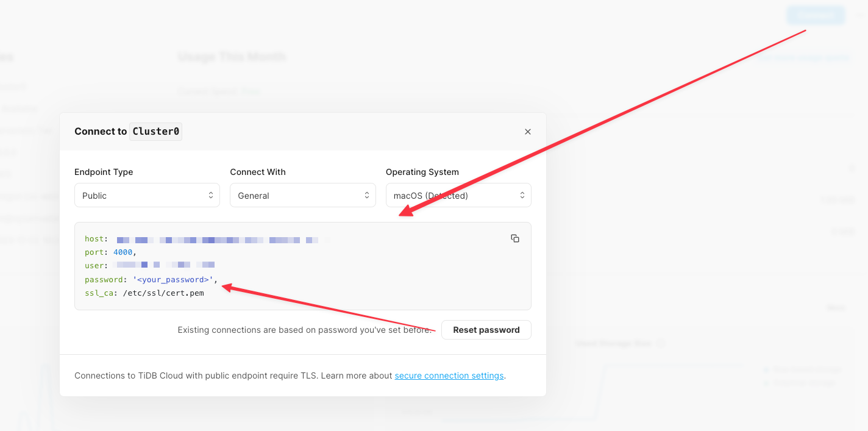The width and height of the screenshot is (868, 431).
Task: Click the /etc/ssl/cert.pem path
Action: 163,293
